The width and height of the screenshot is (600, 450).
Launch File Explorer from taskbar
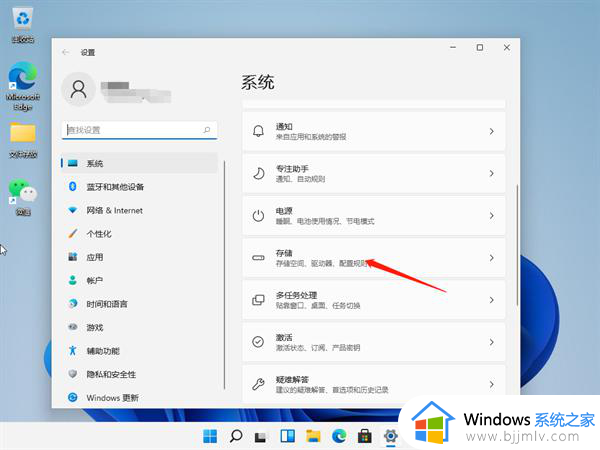[x=313, y=436]
